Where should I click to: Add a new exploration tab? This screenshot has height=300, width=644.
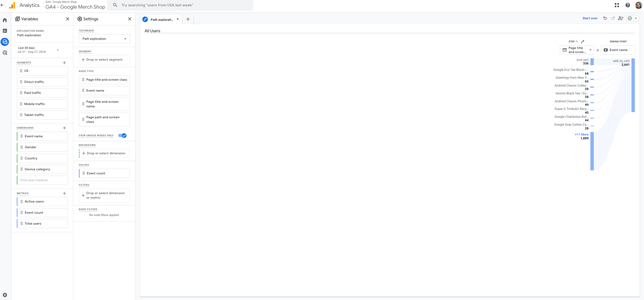[x=188, y=19]
